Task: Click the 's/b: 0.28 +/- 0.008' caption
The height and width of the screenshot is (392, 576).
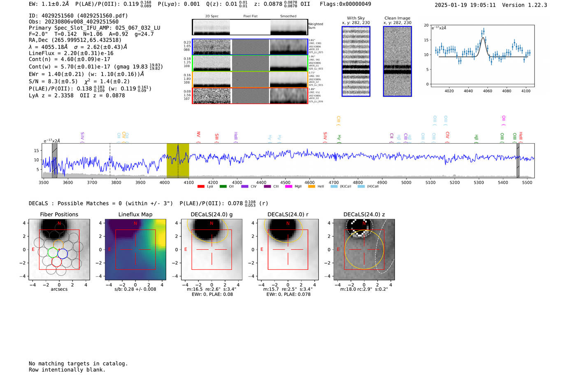Action: [135, 289]
